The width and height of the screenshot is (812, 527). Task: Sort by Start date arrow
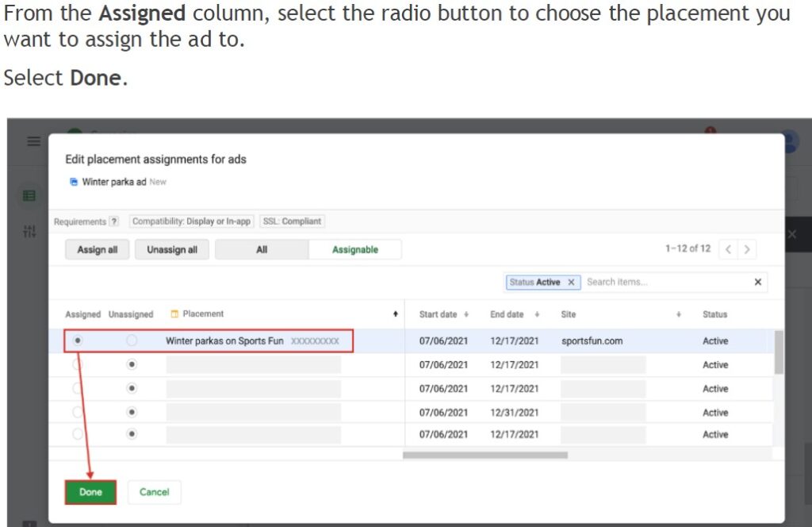pos(466,314)
